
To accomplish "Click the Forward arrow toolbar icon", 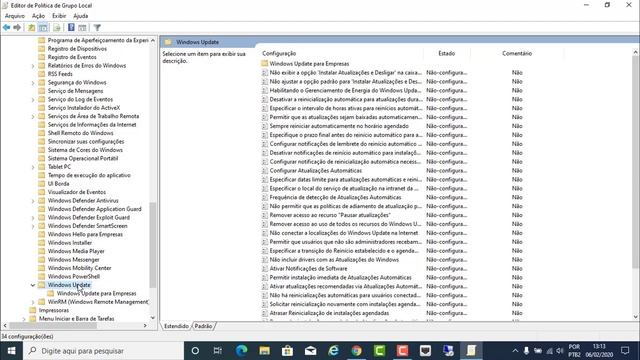I will pyautogui.click(x=17, y=27).
